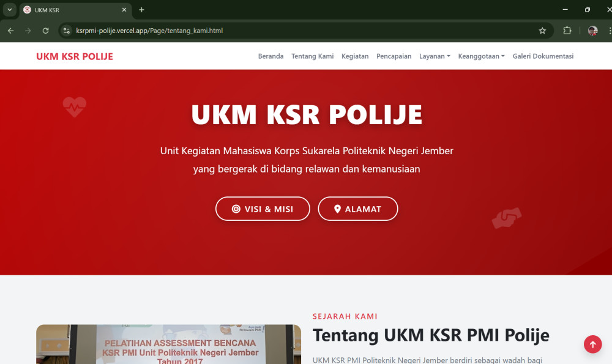Open a new browser tab
The height and width of the screenshot is (364, 612).
(141, 10)
